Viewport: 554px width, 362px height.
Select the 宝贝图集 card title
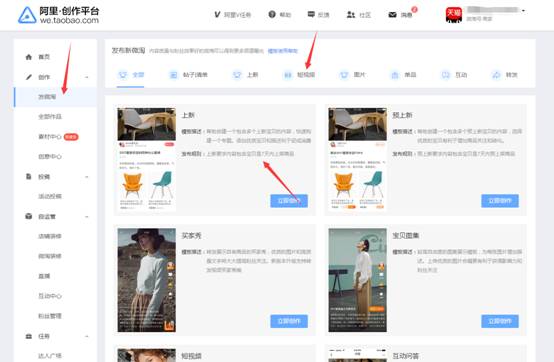(406, 236)
